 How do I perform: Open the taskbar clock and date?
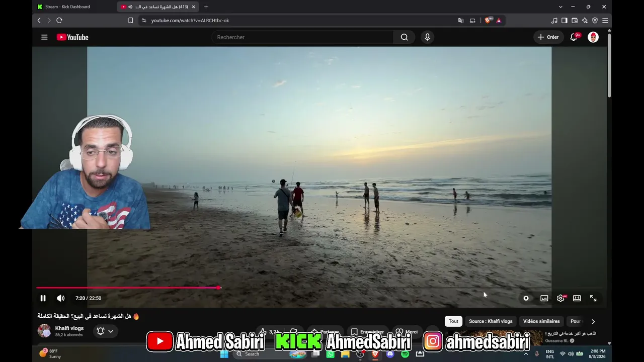pos(598,353)
